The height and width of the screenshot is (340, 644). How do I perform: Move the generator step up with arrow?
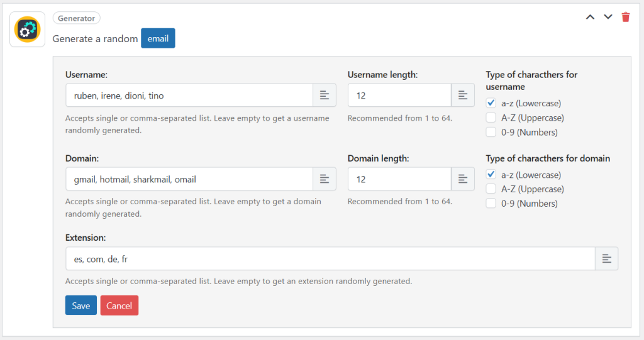pyautogui.click(x=590, y=17)
